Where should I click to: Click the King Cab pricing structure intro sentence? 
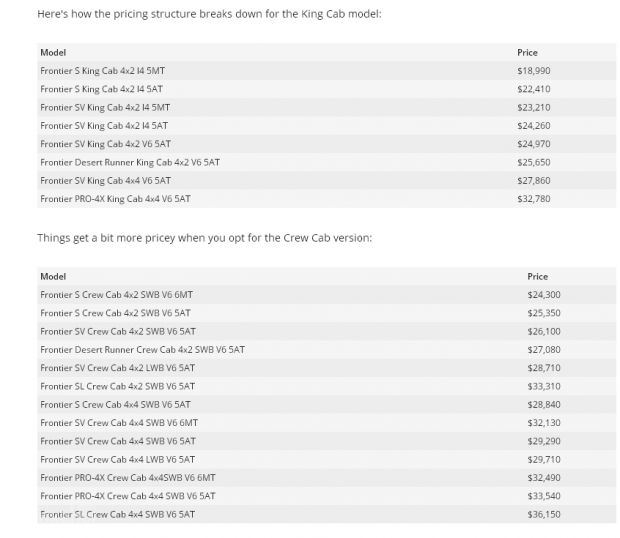(208, 15)
